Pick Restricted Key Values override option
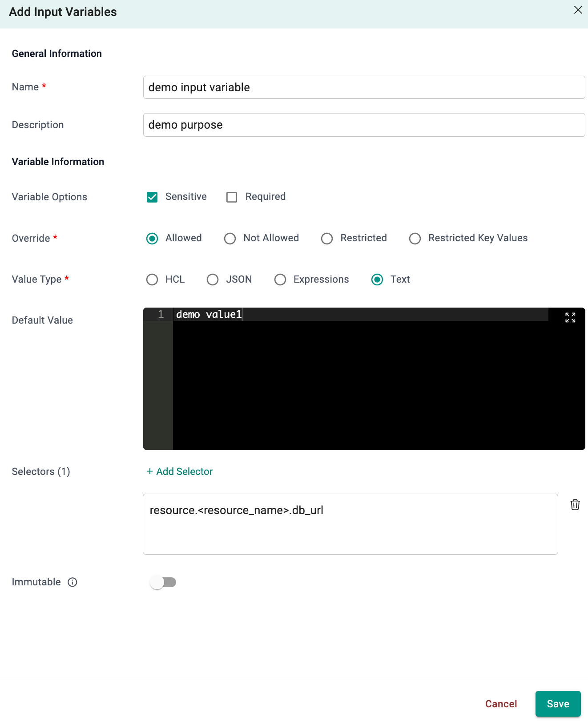Image resolution: width=588 pixels, height=722 pixels. 415,239
